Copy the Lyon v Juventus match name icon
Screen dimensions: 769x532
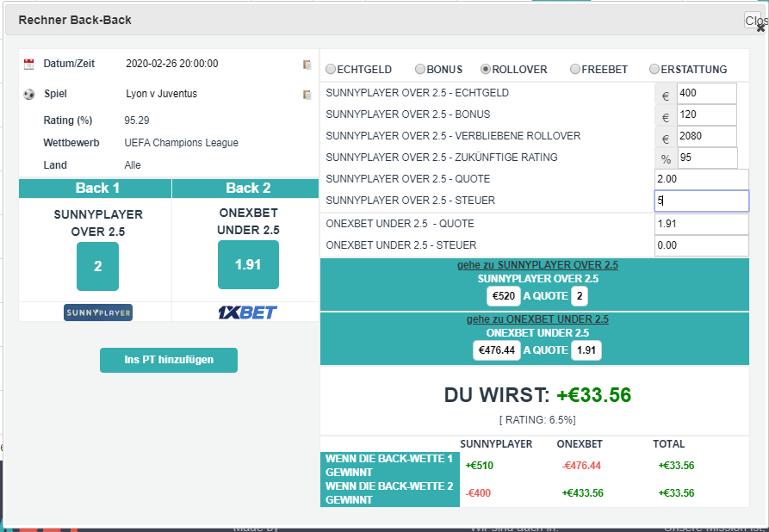307,94
